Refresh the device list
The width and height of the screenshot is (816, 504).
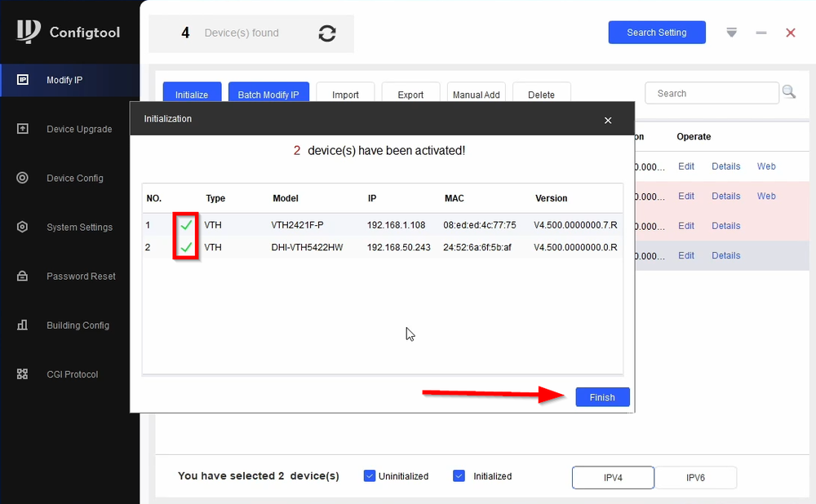pyautogui.click(x=326, y=33)
